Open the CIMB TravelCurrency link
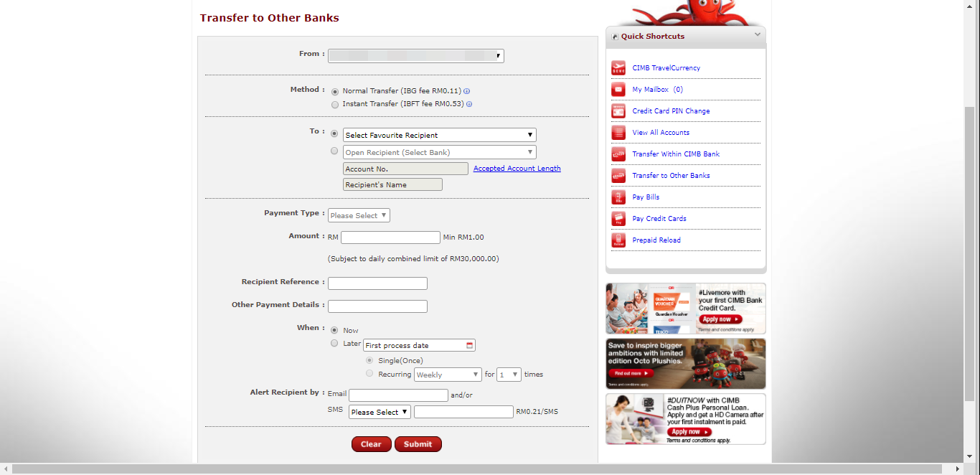 click(x=666, y=68)
